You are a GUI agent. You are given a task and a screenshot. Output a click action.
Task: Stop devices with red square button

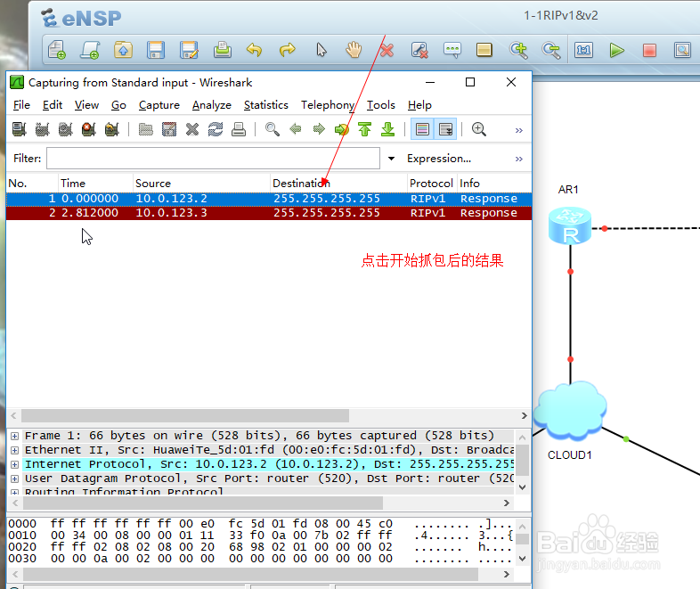click(649, 50)
